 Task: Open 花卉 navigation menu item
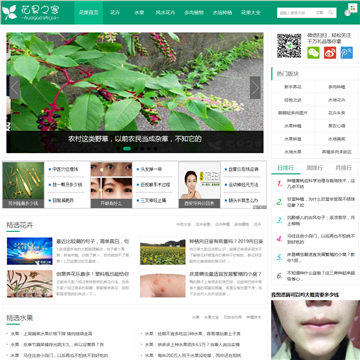(115, 13)
